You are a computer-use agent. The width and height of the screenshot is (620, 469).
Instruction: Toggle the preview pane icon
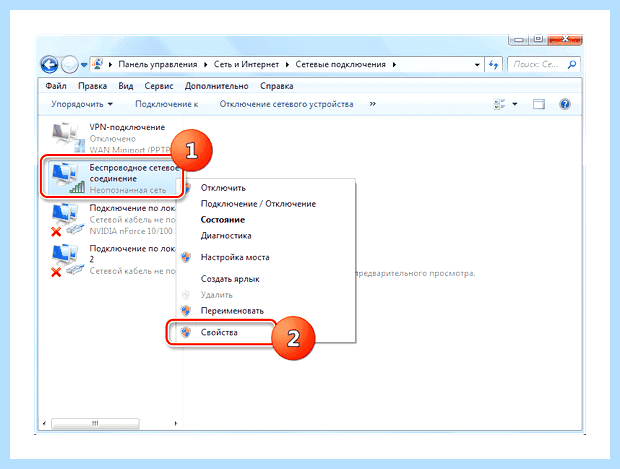point(539,104)
